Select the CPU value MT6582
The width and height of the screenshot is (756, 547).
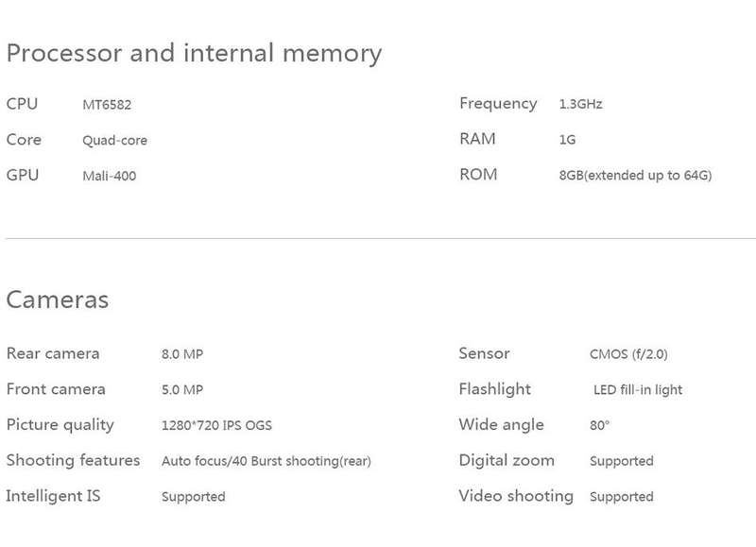(107, 105)
